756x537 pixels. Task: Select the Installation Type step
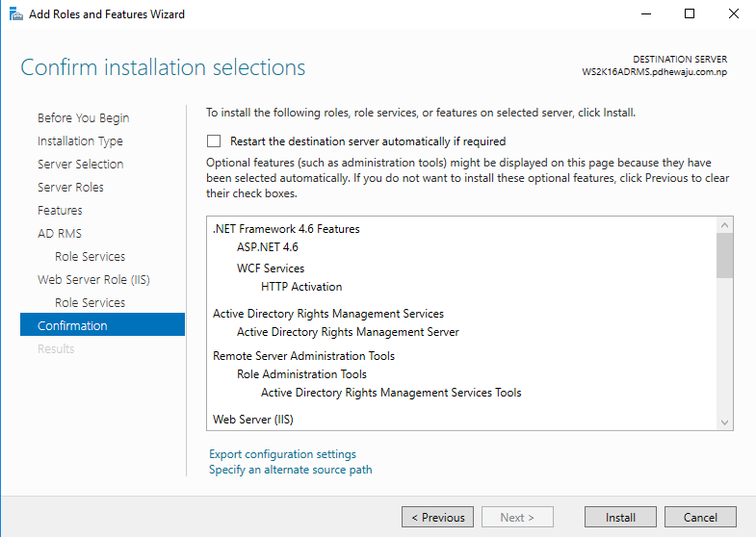click(x=80, y=141)
